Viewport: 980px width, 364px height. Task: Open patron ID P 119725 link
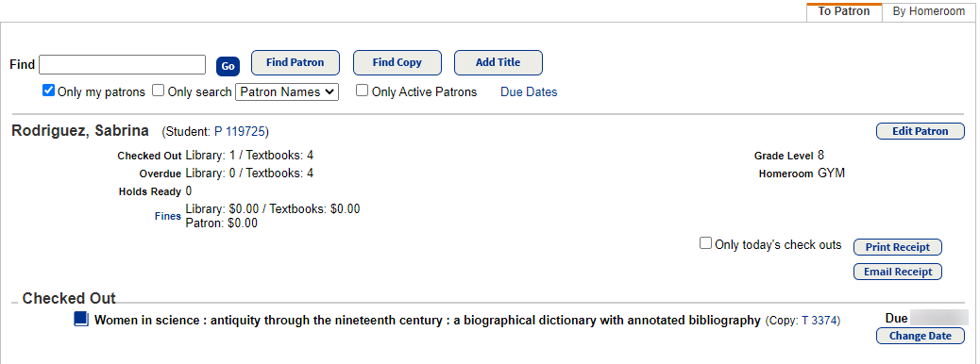point(240,132)
